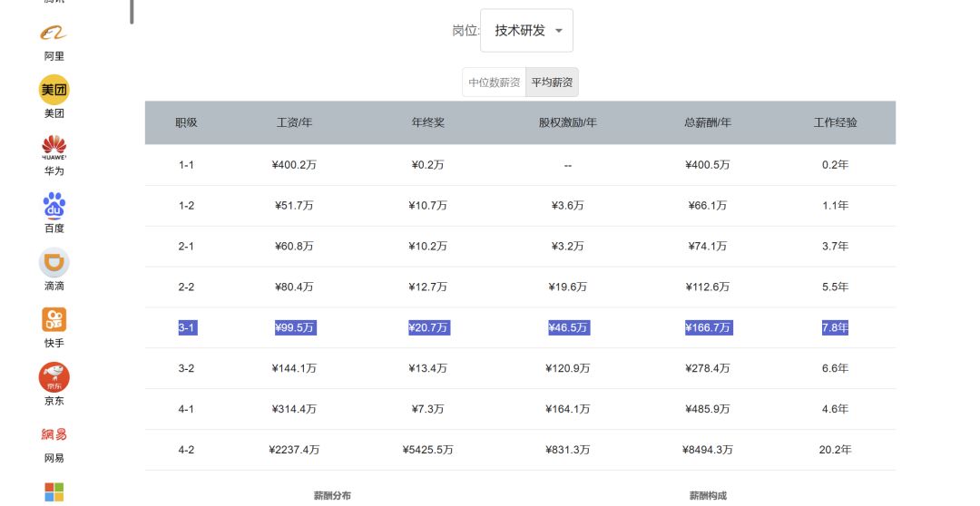980x506 pixels.
Task: Open the Microsoft four-color logo icon
Action: 54,491
